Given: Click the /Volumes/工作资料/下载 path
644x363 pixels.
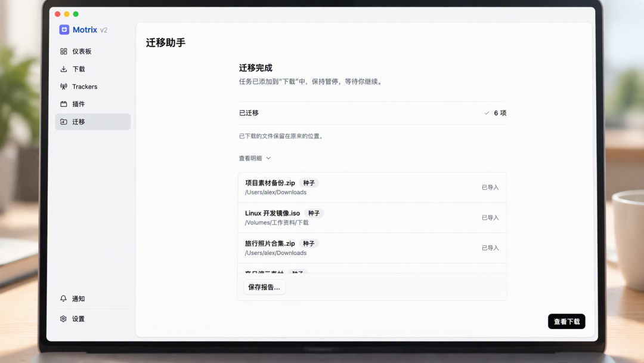Looking at the screenshot, I should click(277, 223).
